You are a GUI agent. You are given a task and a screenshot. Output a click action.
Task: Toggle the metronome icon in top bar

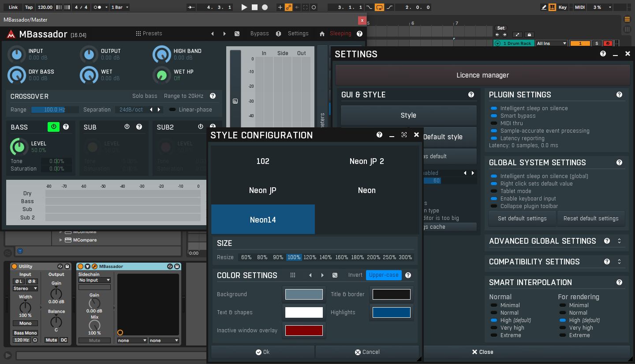tap(97, 7)
